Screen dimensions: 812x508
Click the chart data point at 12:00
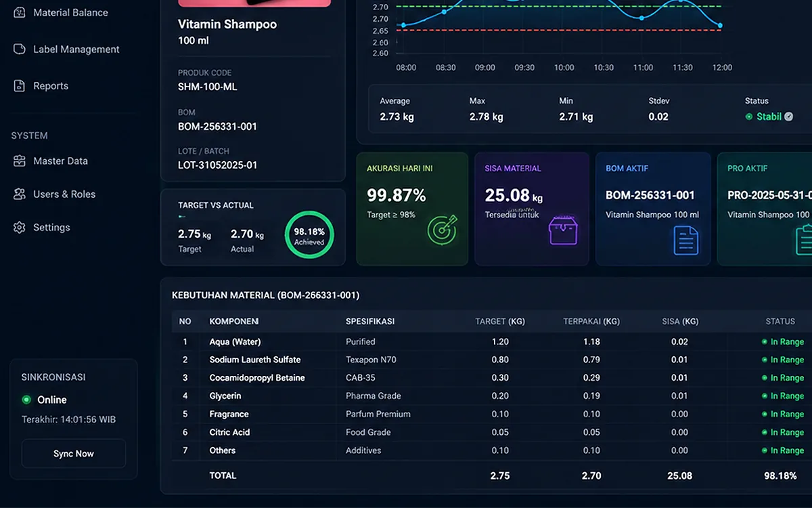pos(720,26)
